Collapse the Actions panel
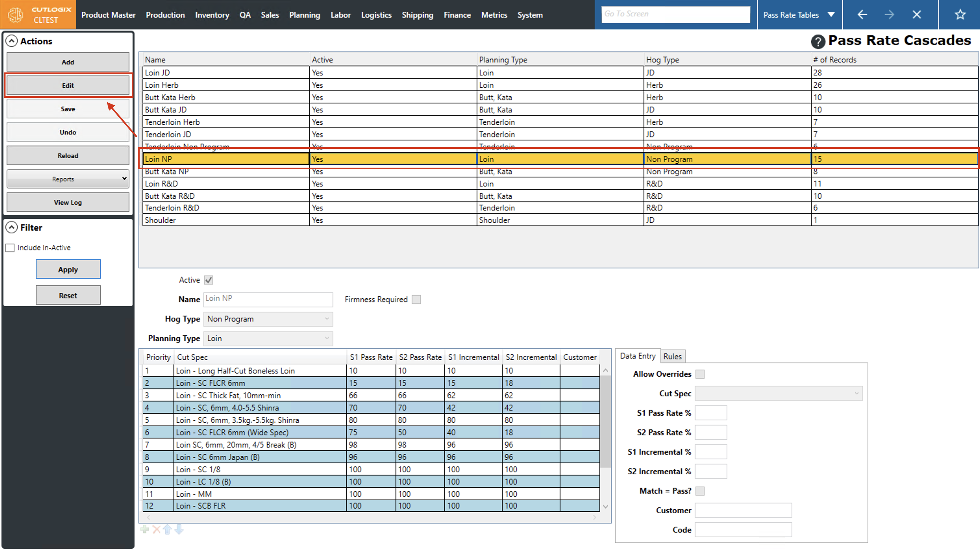Screen dimensions: 980x549 pos(12,41)
